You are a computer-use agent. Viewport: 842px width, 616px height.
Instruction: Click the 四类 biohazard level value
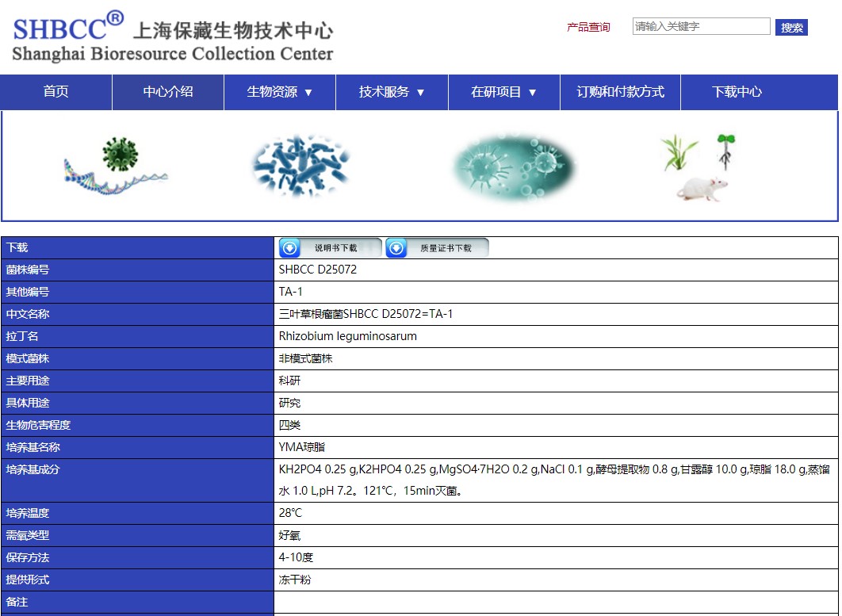[x=289, y=426]
